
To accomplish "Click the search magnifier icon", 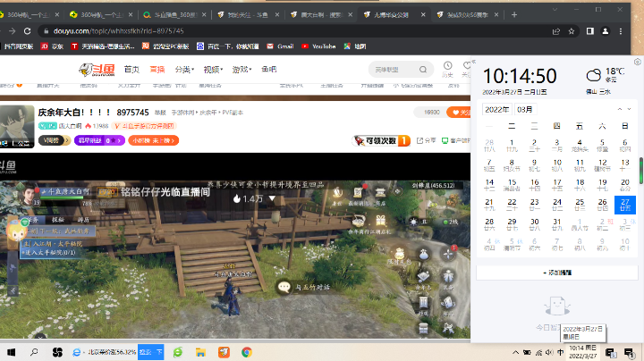I will (423, 70).
